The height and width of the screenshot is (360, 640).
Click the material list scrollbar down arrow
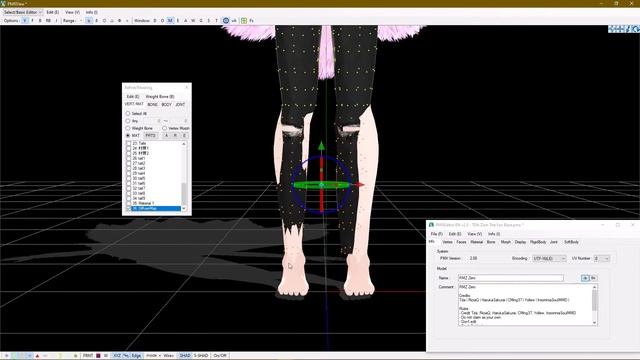184,209
